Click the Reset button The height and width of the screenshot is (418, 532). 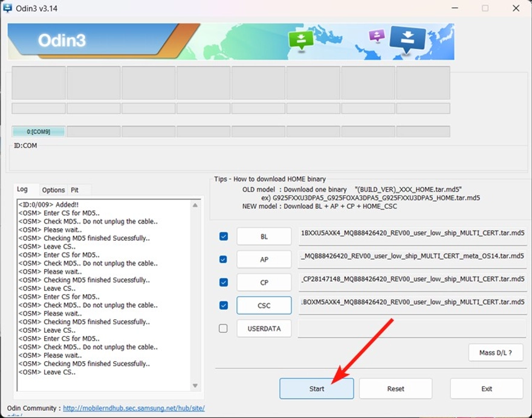(x=395, y=388)
